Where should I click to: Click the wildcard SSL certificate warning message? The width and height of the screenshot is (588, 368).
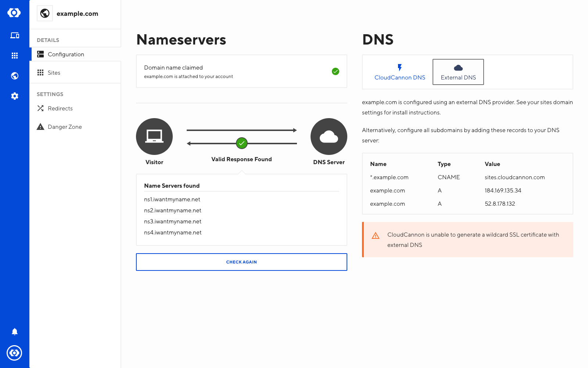click(473, 240)
